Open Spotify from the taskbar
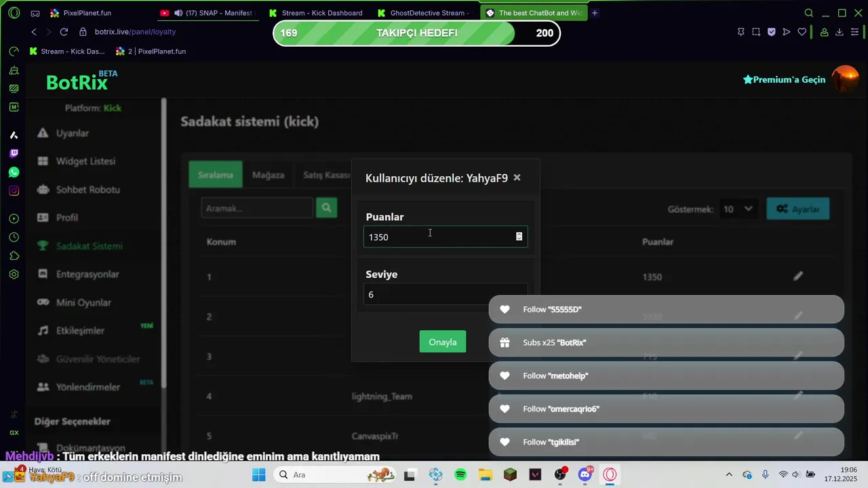 (460, 474)
